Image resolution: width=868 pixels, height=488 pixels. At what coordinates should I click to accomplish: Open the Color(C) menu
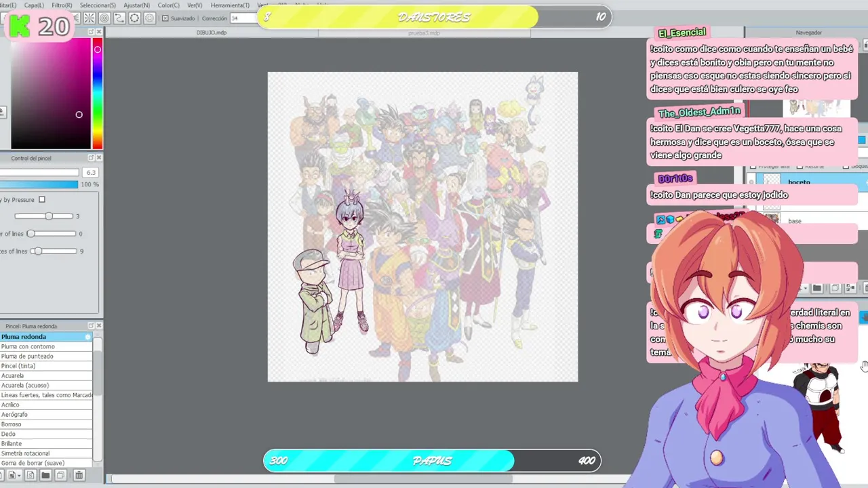(x=168, y=5)
